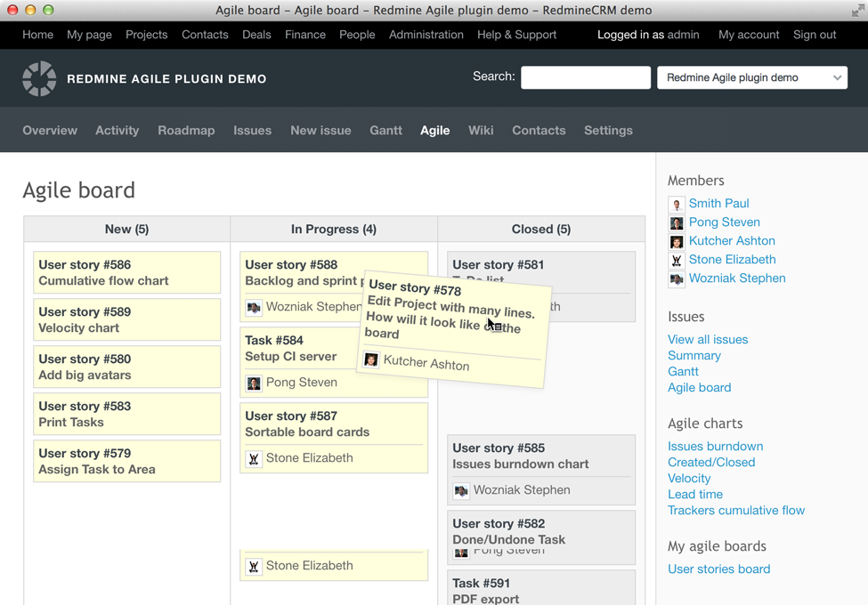
Task: Click the fullscreen arrows in title bar
Action: pyautogui.click(x=857, y=11)
